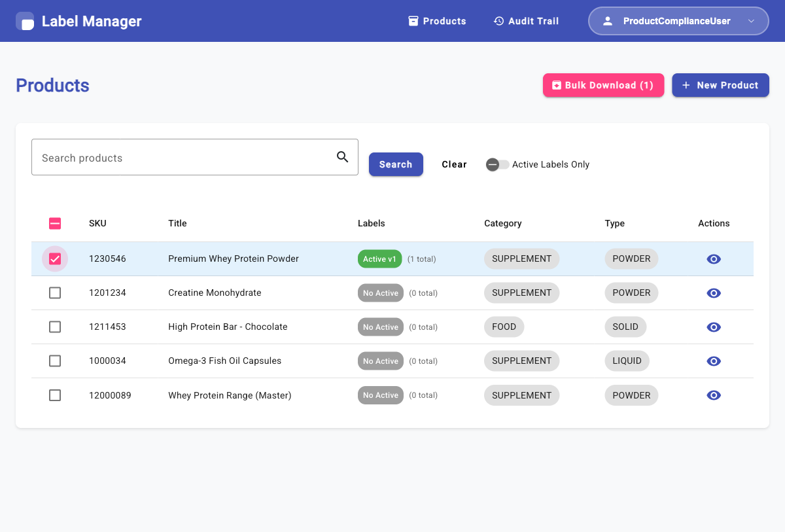The width and height of the screenshot is (785, 532).
Task: Click eye icon for Omega-3 Fish Oil Capsules
Action: [x=714, y=361]
